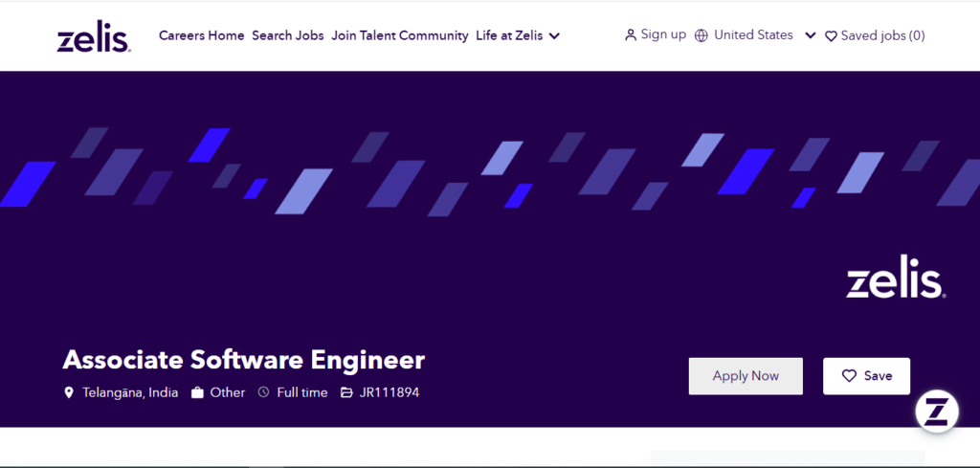
Task: Open Careers Home page
Action: (201, 35)
